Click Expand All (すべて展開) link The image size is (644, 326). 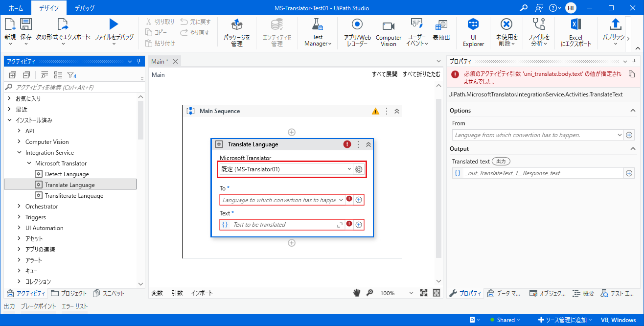click(x=385, y=75)
